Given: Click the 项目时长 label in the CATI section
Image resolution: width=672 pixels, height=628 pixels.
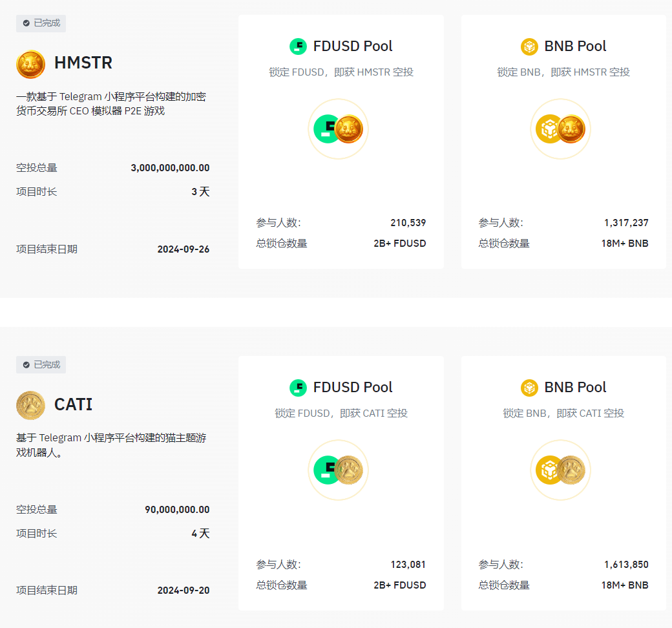Looking at the screenshot, I should (36, 533).
